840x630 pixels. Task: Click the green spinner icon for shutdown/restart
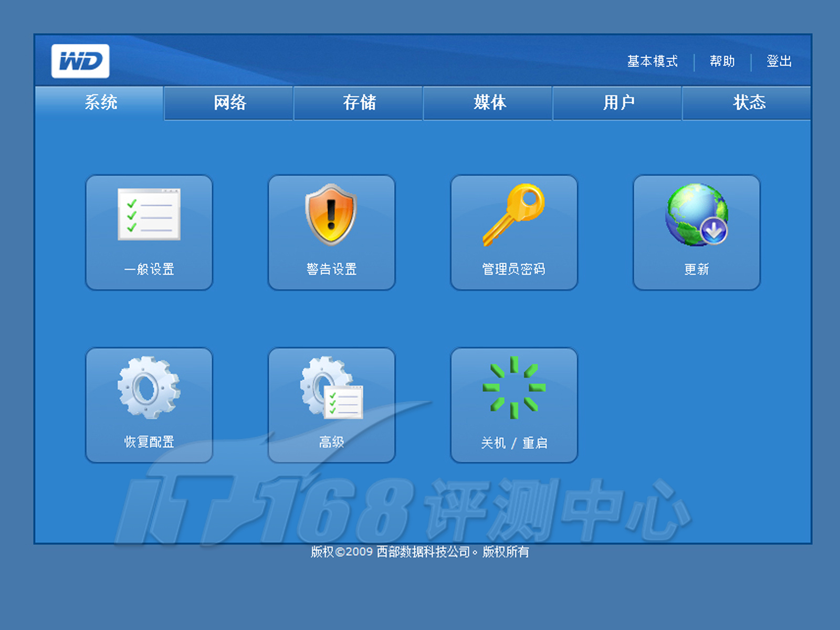click(x=514, y=387)
